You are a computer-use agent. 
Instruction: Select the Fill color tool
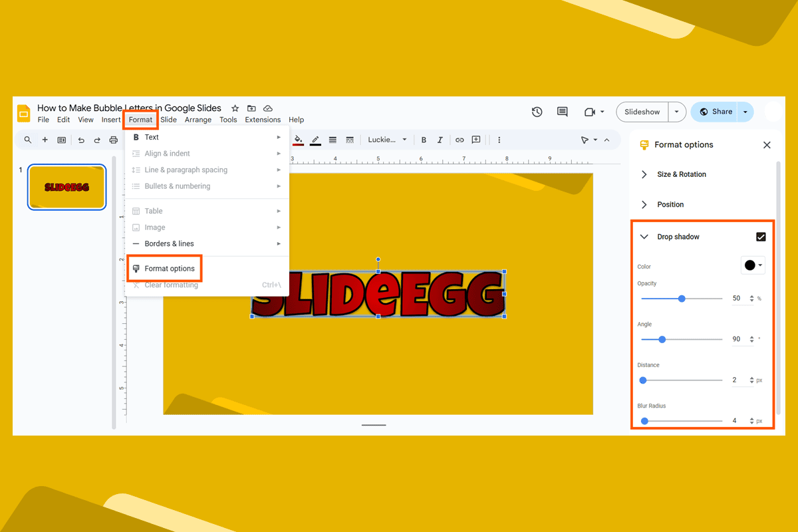[x=298, y=140]
